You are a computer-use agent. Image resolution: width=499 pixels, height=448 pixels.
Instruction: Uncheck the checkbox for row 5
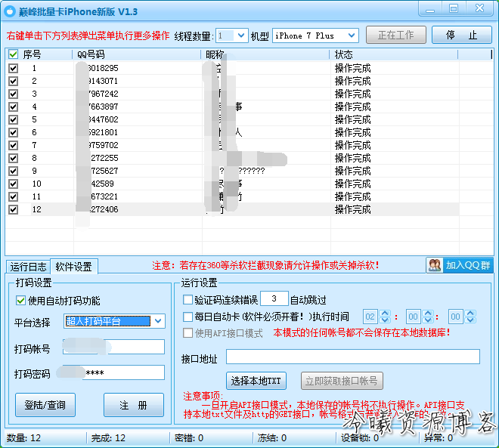click(13, 119)
